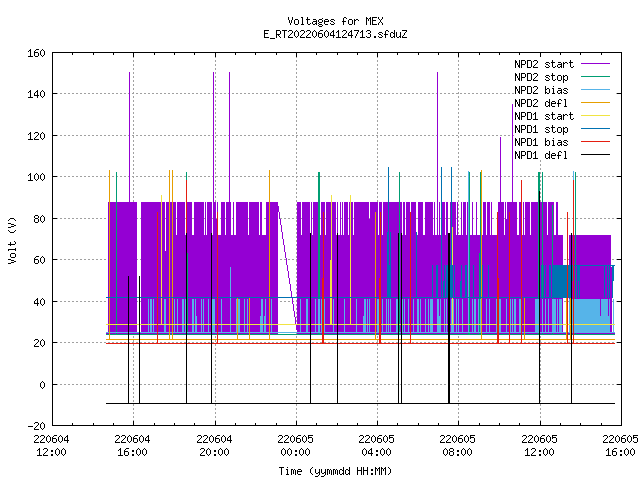Click the Volt (V) y-axis label
This screenshot has width=640, height=480.
point(12,240)
